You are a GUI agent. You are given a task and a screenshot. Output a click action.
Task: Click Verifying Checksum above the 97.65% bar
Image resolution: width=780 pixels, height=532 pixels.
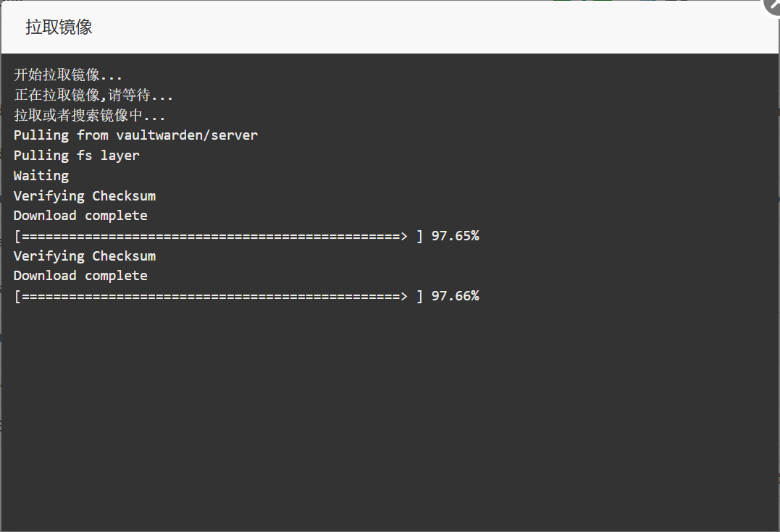85,196
